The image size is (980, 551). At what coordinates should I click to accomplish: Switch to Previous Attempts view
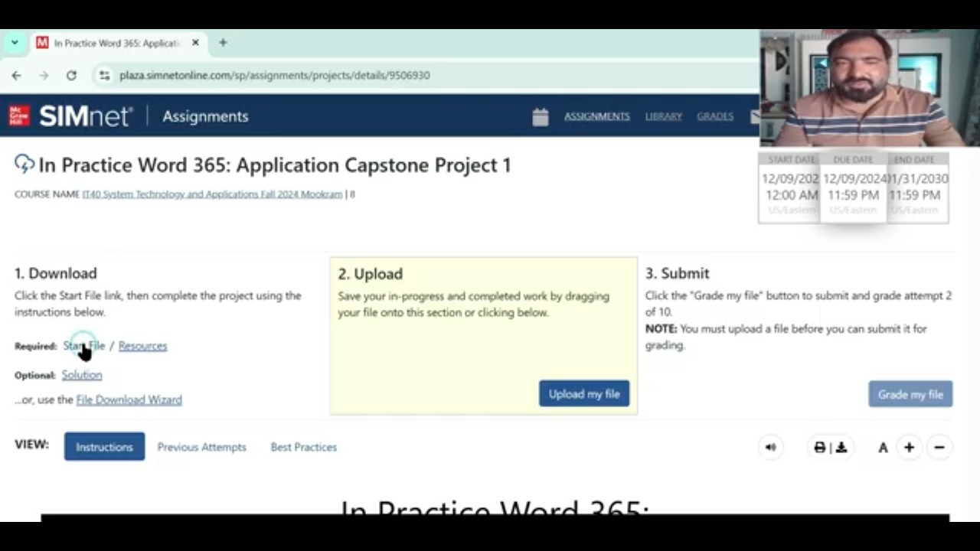(x=202, y=447)
